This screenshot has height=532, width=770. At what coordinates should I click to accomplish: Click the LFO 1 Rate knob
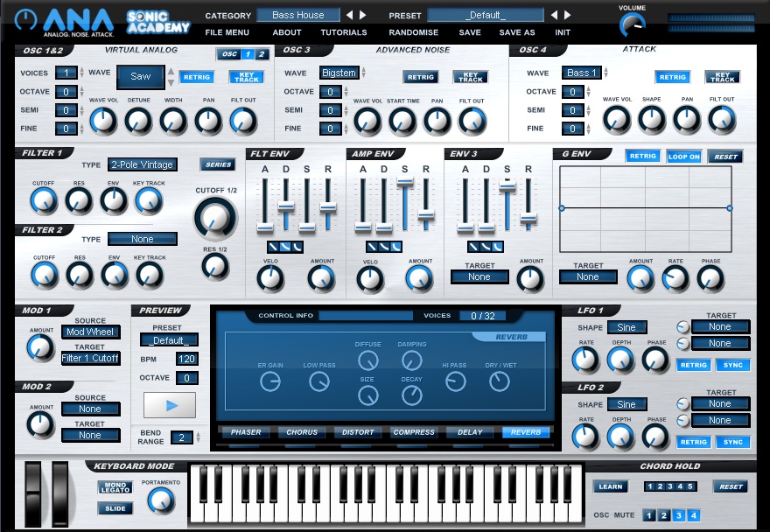585,360
